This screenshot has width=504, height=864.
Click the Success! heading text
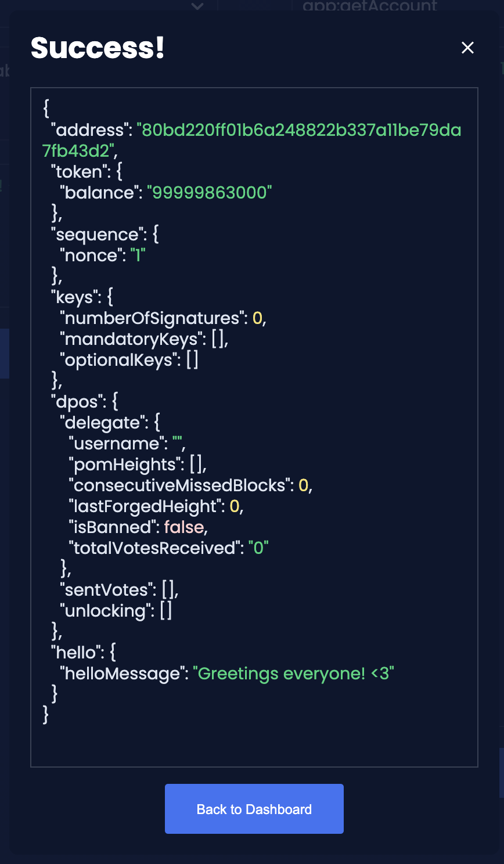(98, 48)
